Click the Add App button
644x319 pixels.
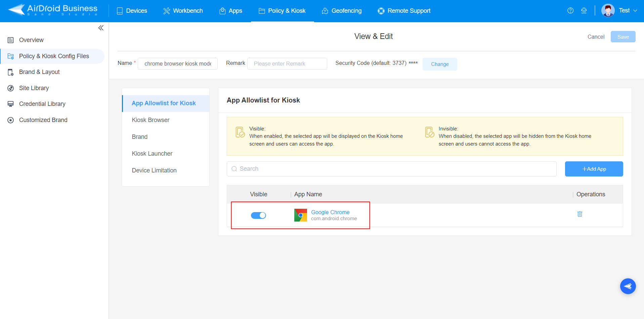click(594, 169)
